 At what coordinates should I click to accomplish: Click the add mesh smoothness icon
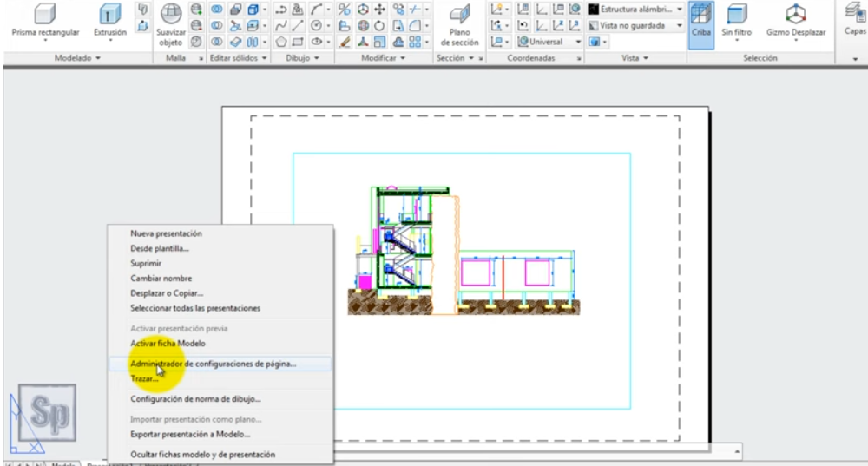pyautogui.click(x=196, y=10)
